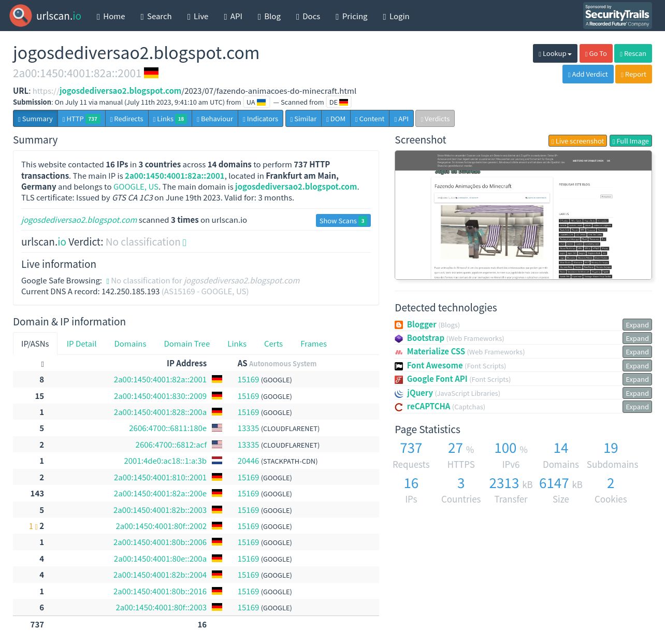Click the italic jogosdediversao2.blogspot.com scanned link
Image resolution: width=665 pixels, height=644 pixels.
point(79,220)
